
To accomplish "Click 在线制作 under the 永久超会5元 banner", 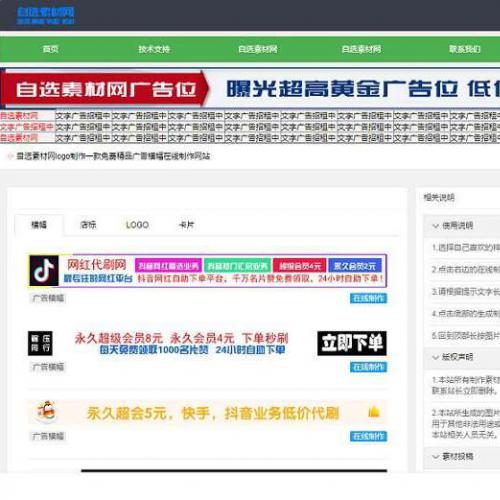I will click(368, 436).
